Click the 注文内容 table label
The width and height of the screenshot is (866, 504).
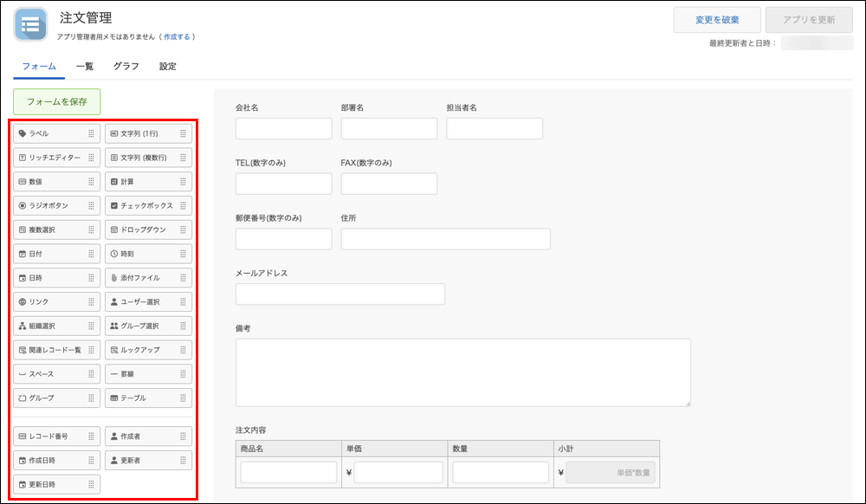coord(251,430)
